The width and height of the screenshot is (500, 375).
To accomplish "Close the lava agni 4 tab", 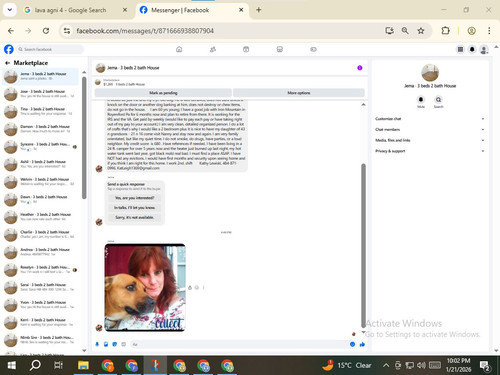I will pyautogui.click(x=125, y=10).
